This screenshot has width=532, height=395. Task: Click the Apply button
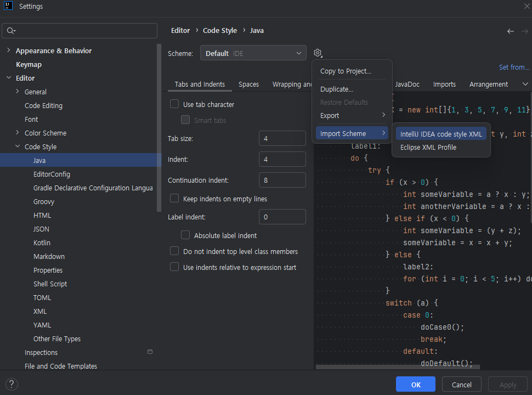tap(508, 385)
